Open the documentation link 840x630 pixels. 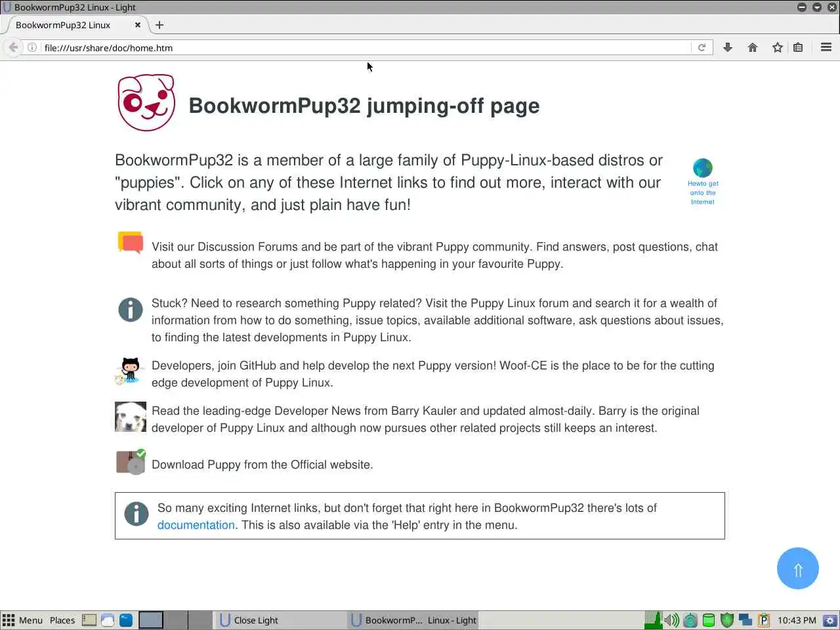tap(196, 525)
